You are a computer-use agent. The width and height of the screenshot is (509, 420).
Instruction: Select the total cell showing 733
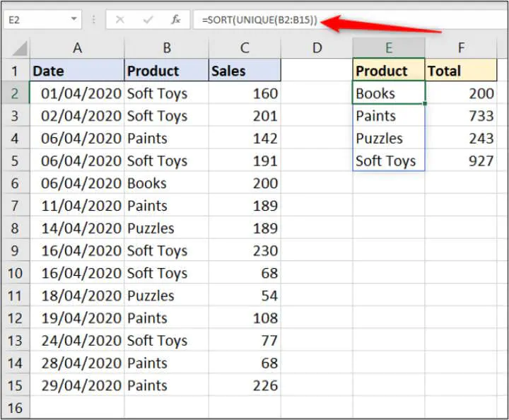coord(461,115)
